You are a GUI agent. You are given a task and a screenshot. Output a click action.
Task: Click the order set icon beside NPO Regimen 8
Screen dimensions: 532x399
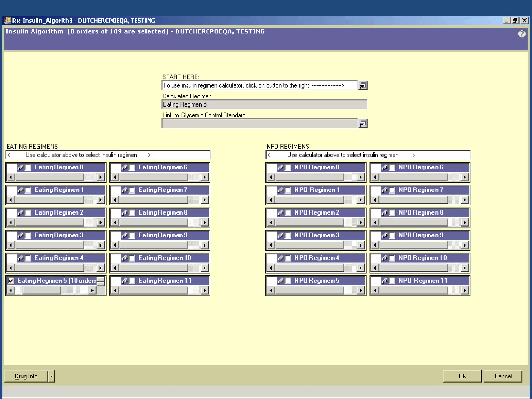click(384, 213)
